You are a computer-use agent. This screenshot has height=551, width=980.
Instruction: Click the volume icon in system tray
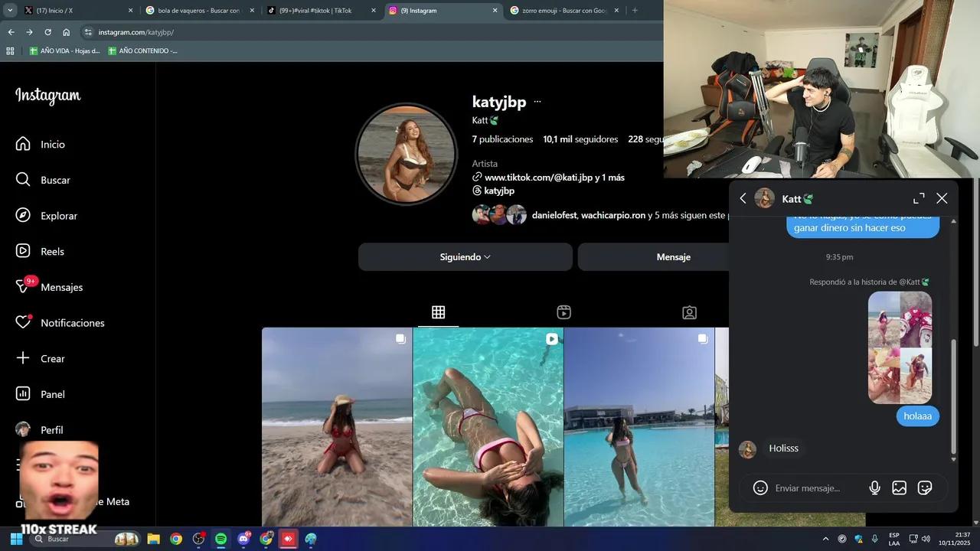click(926, 539)
